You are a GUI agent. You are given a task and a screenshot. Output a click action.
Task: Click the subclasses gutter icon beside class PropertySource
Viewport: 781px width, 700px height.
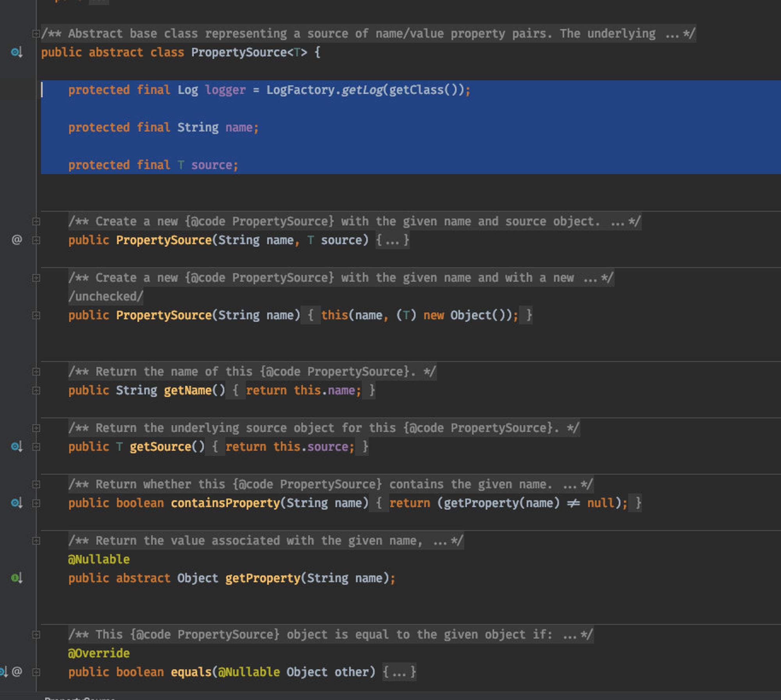(16, 52)
